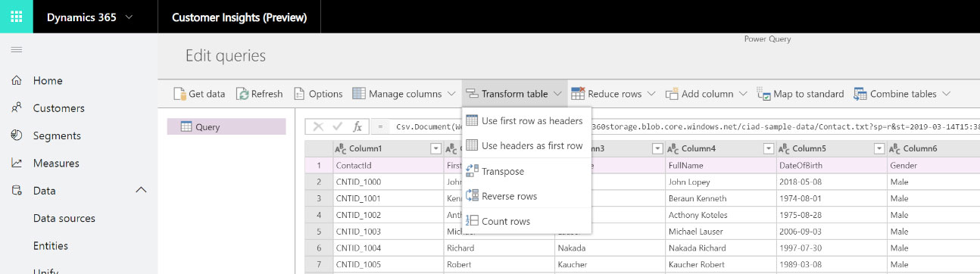Viewport: 980px width, 274px height.
Task: Click the Get data toolbar icon
Action: coord(179,94)
